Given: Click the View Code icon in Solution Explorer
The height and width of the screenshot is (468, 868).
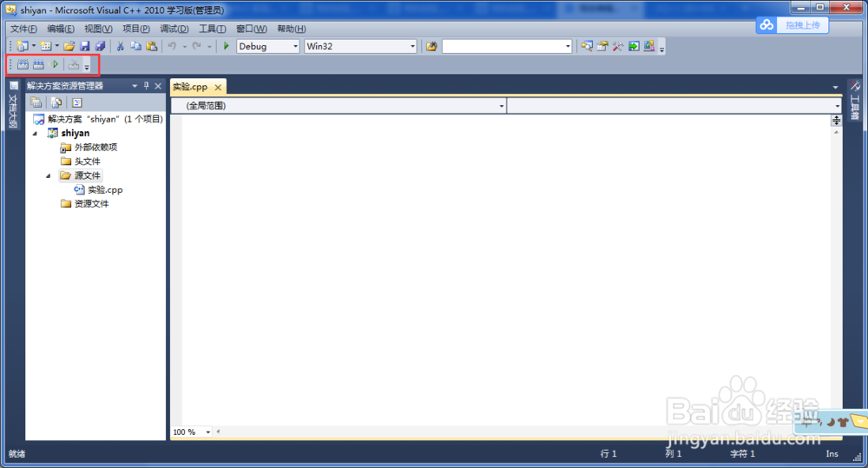Looking at the screenshot, I should (x=77, y=102).
